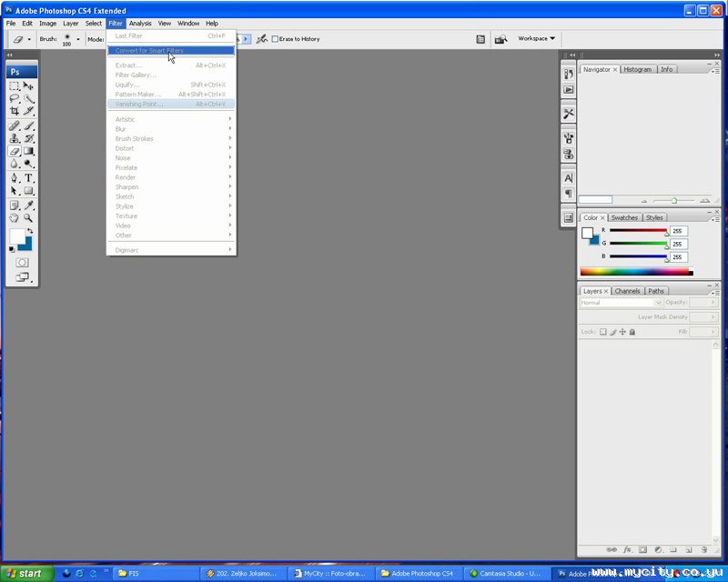
Task: Select the Gradient tool
Action: (28, 151)
